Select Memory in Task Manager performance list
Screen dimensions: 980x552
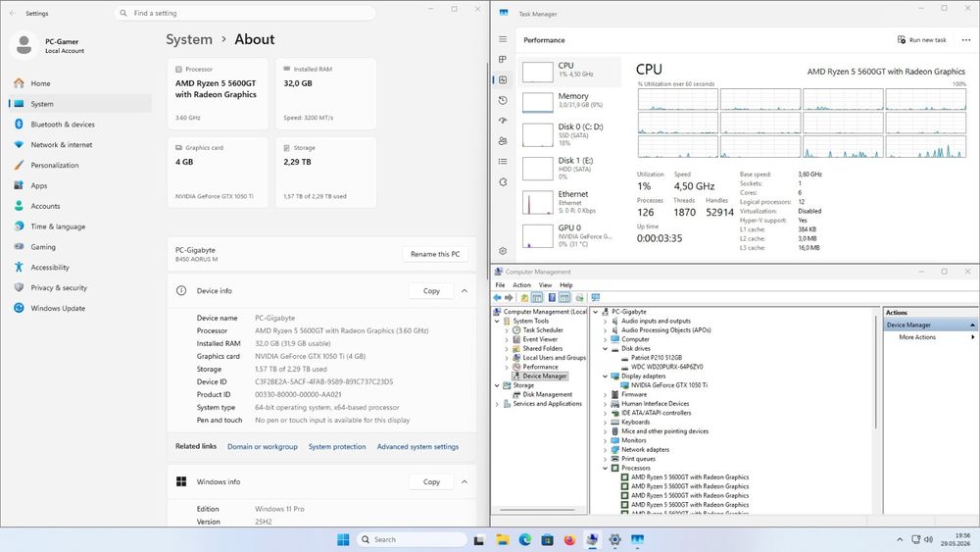pyautogui.click(x=570, y=101)
